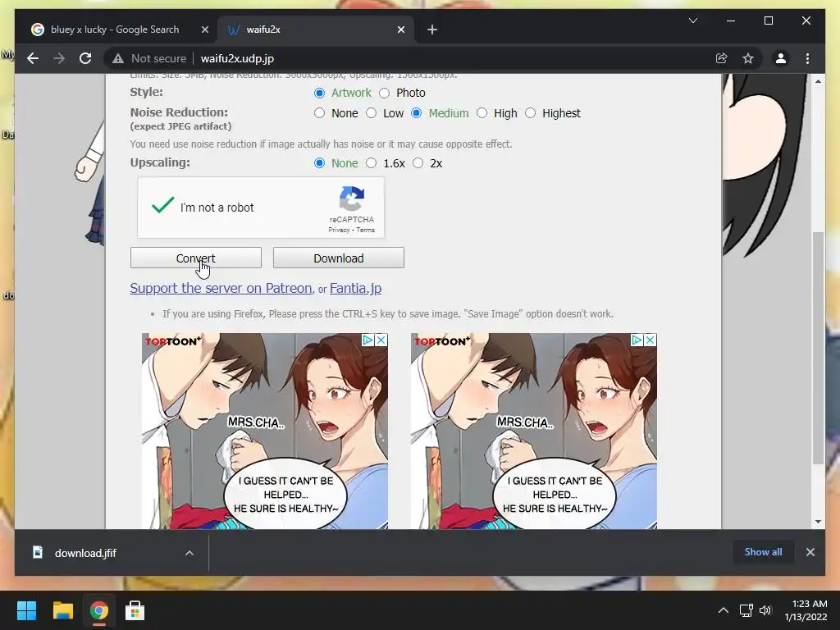
Task: Click the scrollbar down arrow
Action: pos(818,521)
